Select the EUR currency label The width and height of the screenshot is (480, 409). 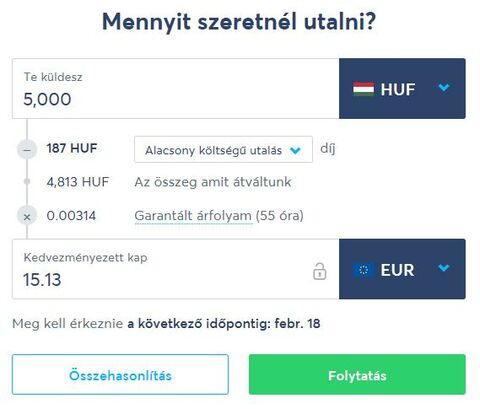pos(397,270)
